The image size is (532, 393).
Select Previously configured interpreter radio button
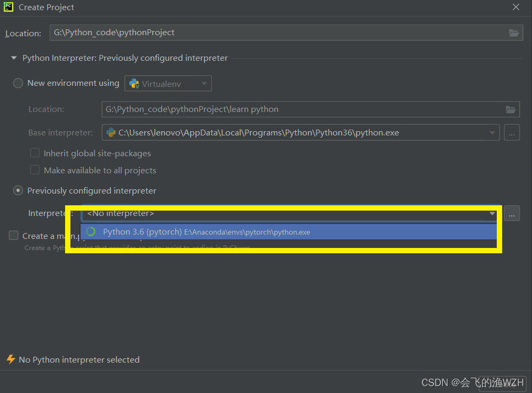[x=18, y=190]
